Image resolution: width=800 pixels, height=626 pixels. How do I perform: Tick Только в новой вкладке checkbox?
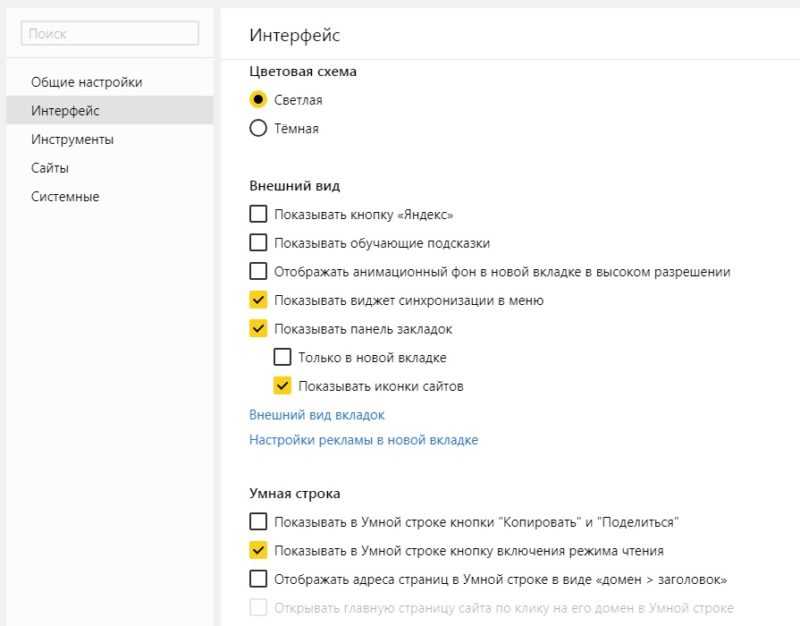(282, 357)
